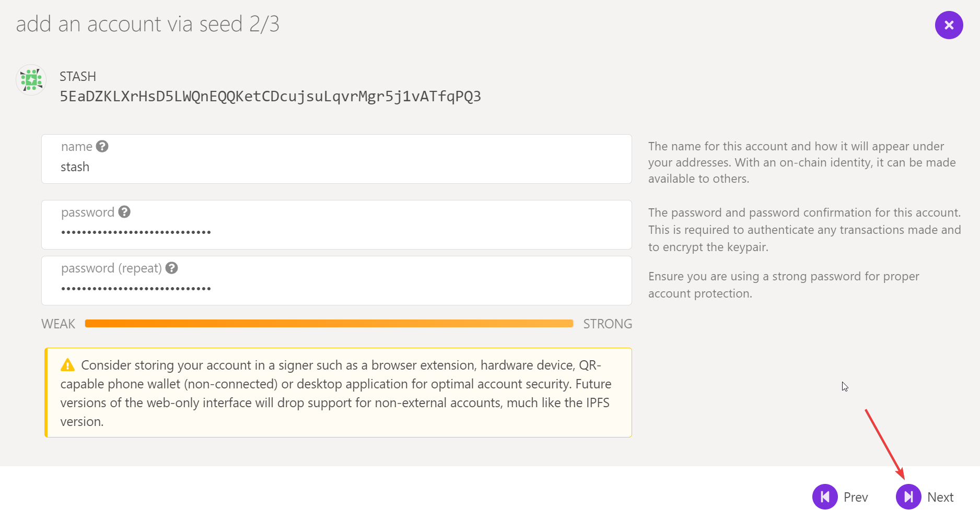Open the password field help icon
The image size is (980, 521).
pyautogui.click(x=124, y=211)
